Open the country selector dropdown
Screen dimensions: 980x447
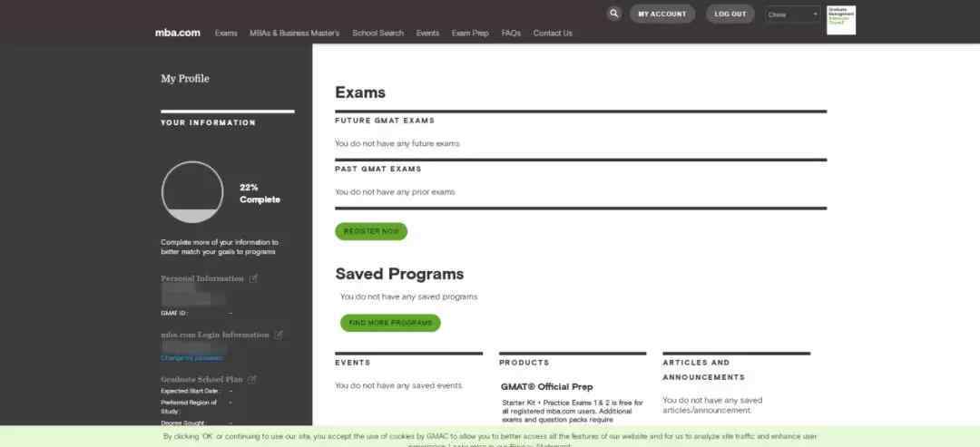click(792, 15)
